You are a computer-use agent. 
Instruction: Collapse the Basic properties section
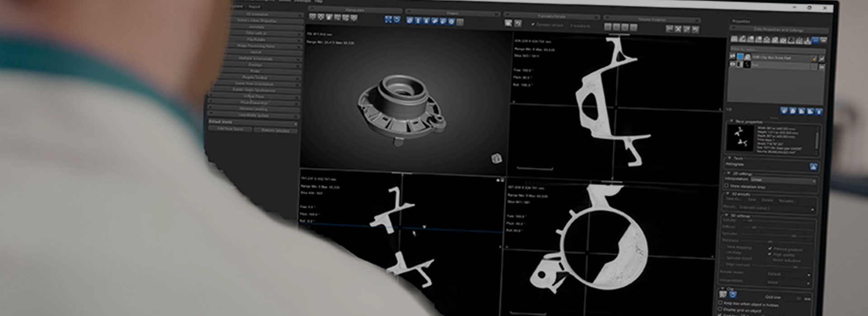[731, 121]
